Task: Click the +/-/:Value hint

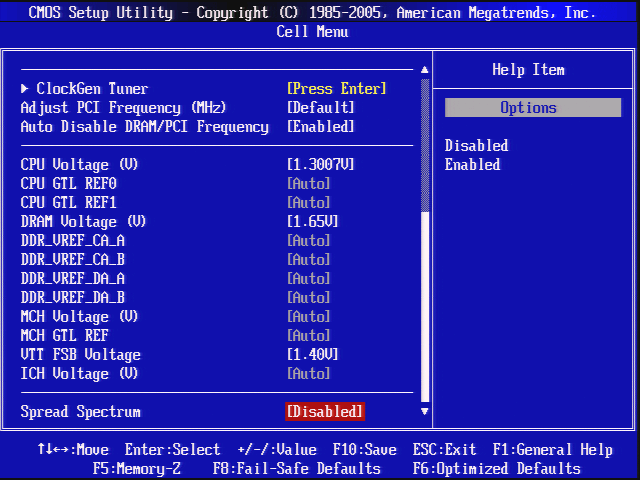Action: (277, 449)
